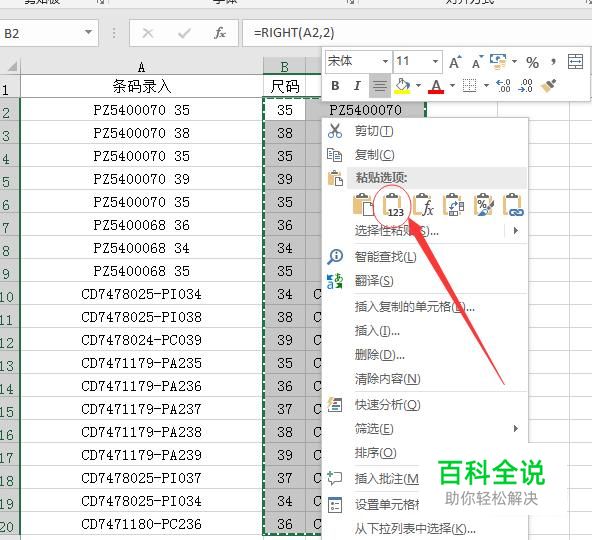Select column B header
Image resolution: width=592 pixels, height=540 pixels.
click(x=284, y=67)
